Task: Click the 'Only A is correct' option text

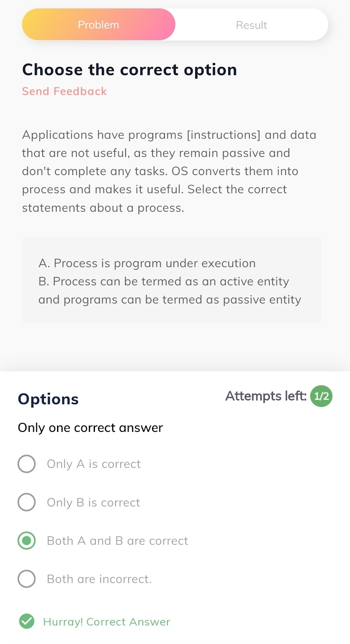Action: (x=94, y=464)
